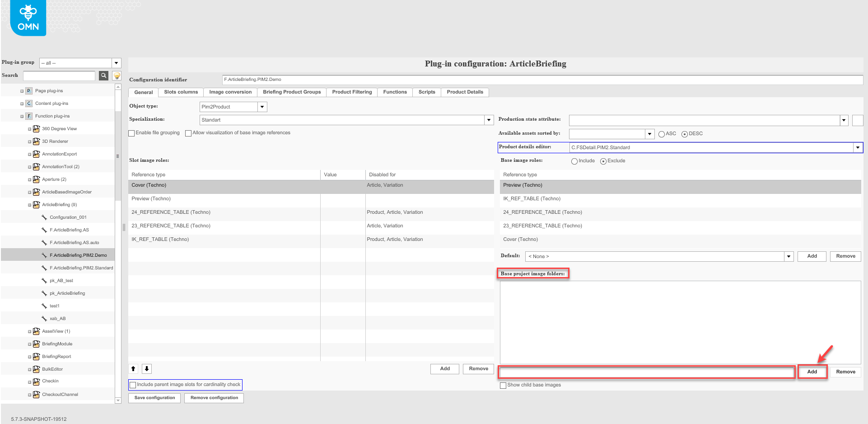The height and width of the screenshot is (424, 868).
Task: Select the 3D Renderer plug-in icon
Action: (x=37, y=141)
